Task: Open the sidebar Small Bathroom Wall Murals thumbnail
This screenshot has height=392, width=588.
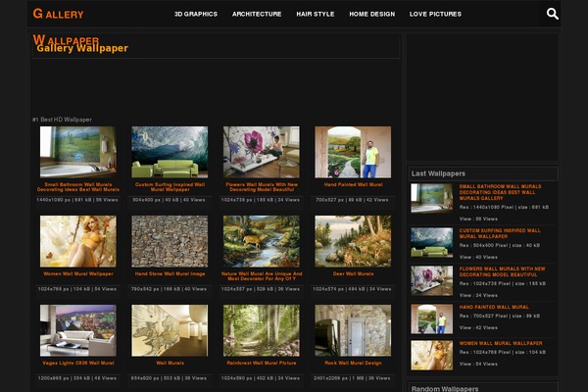Action: pyautogui.click(x=431, y=198)
